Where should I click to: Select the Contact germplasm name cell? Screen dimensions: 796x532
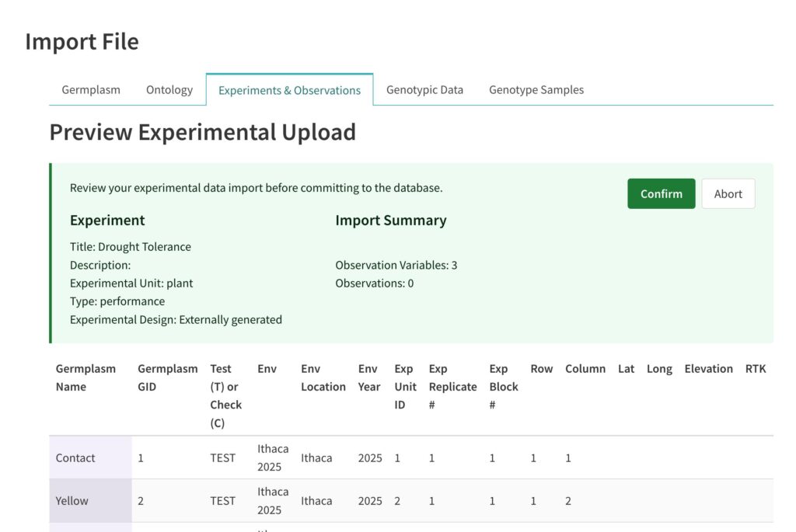tap(75, 457)
